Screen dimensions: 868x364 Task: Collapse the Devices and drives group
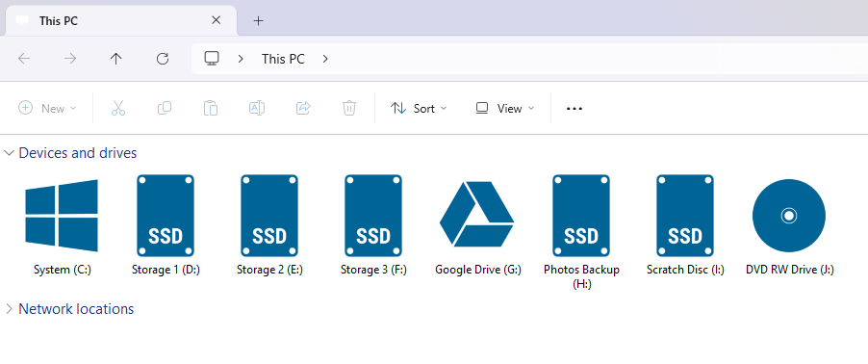pos(9,153)
